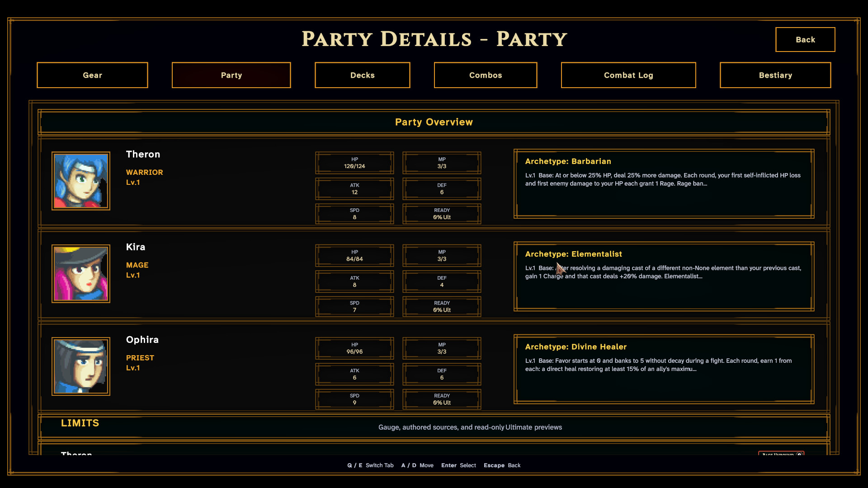Click Kira's MP 3/3 stat box
This screenshot has width=868, height=488.
click(442, 255)
